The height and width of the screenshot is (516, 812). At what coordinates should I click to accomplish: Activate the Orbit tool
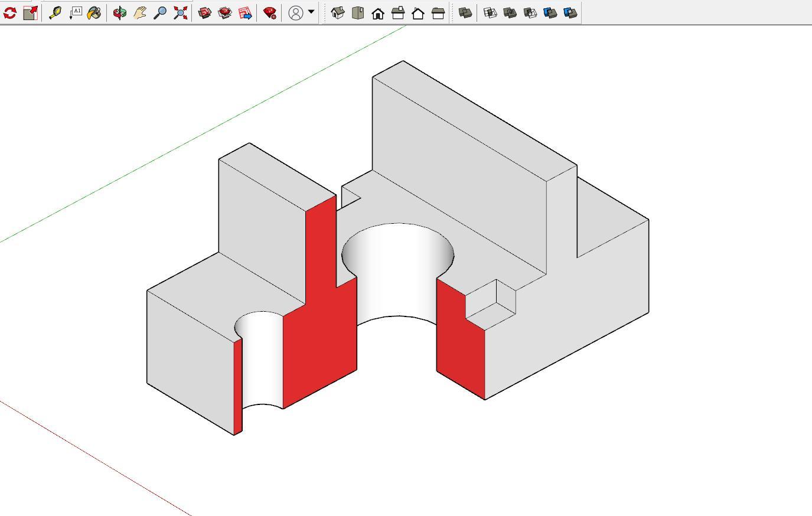pyautogui.click(x=120, y=13)
